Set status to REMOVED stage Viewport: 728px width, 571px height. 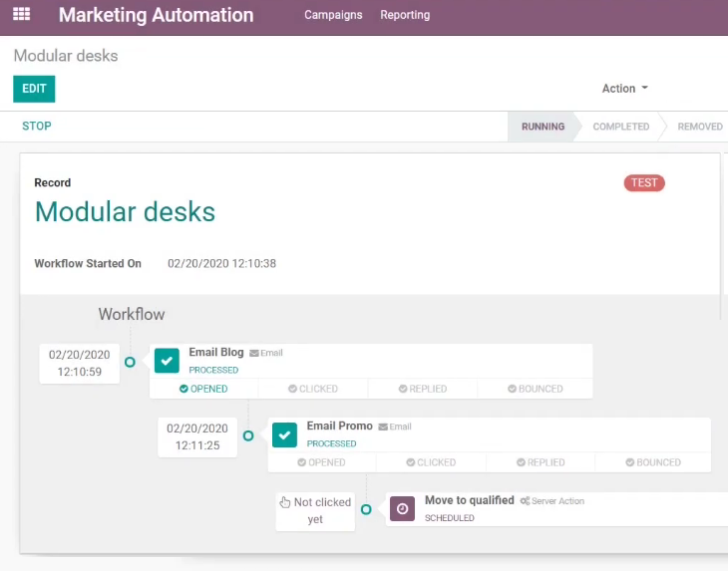pos(700,127)
